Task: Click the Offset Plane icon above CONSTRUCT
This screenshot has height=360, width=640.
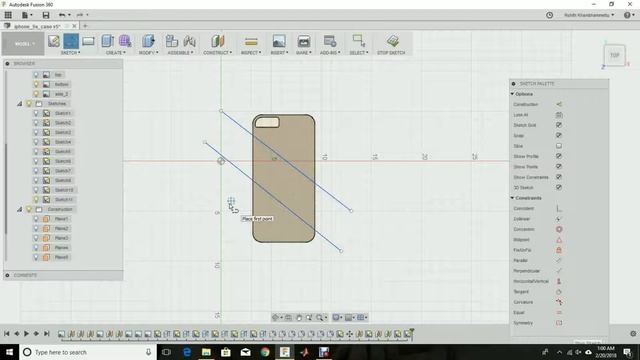Action: pyautogui.click(x=218, y=41)
